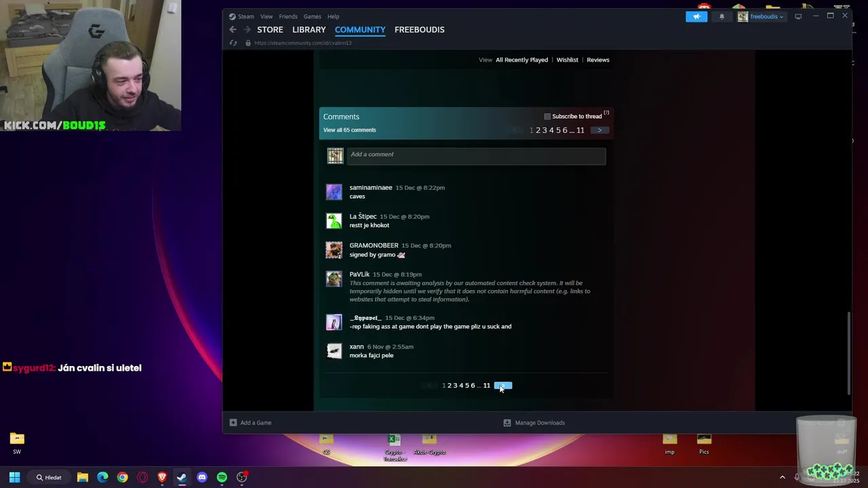Select the Crypto Excel file on the desktop

tap(395, 447)
